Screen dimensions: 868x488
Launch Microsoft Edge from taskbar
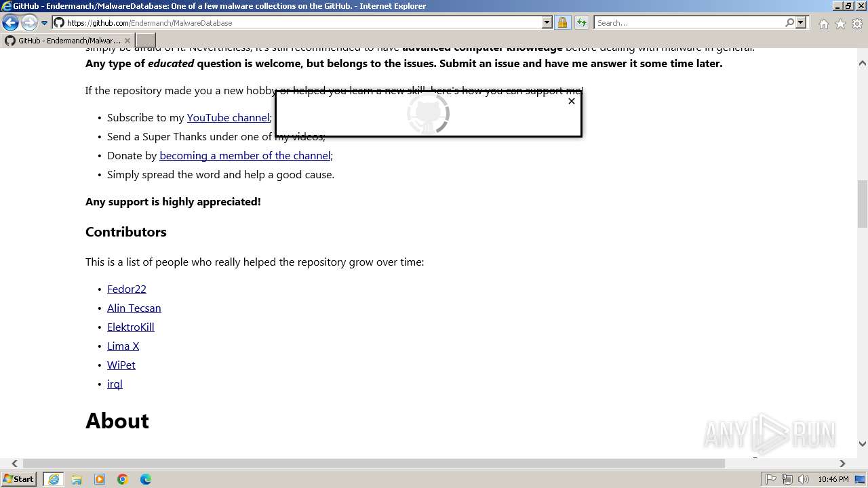146,479
